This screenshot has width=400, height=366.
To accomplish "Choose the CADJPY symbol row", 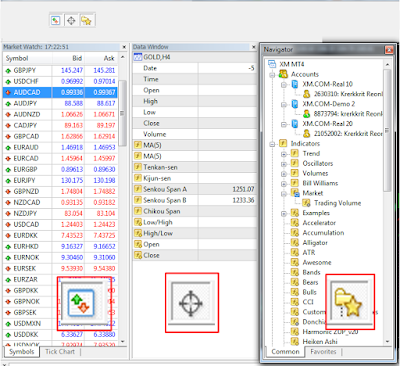I will tap(60, 125).
